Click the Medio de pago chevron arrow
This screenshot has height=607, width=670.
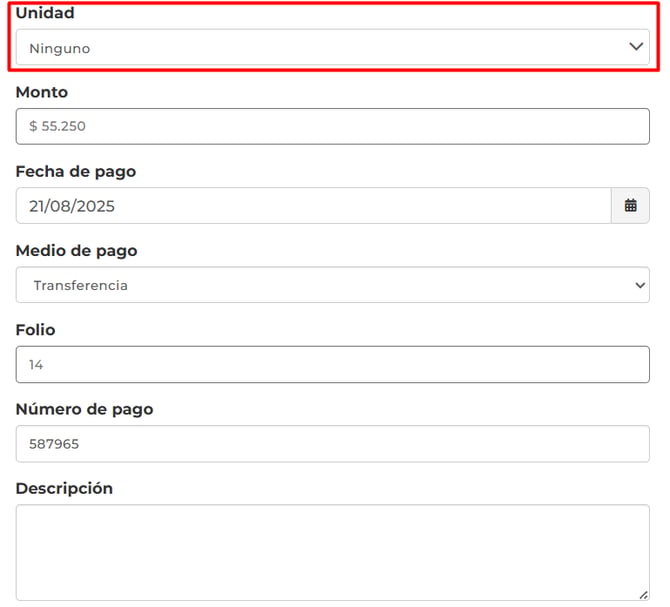[640, 285]
